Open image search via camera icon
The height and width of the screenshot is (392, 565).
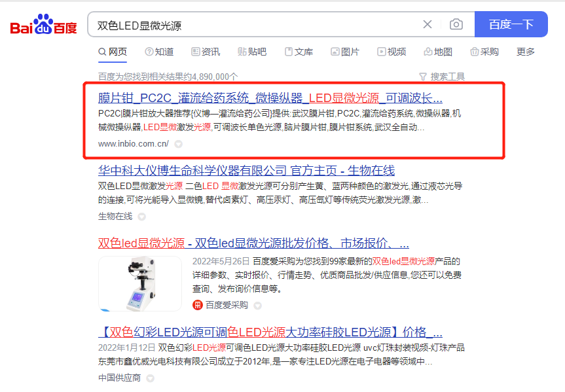coord(456,24)
